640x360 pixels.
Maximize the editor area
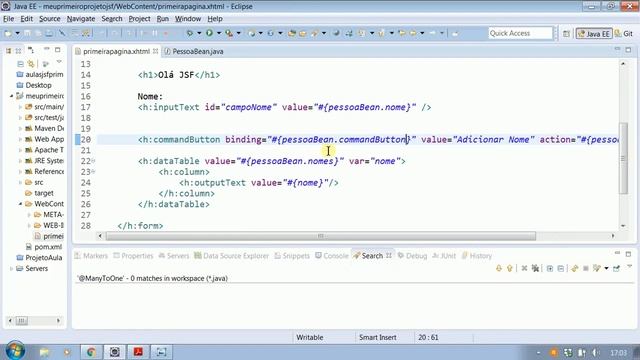pyautogui.click(x=628, y=50)
